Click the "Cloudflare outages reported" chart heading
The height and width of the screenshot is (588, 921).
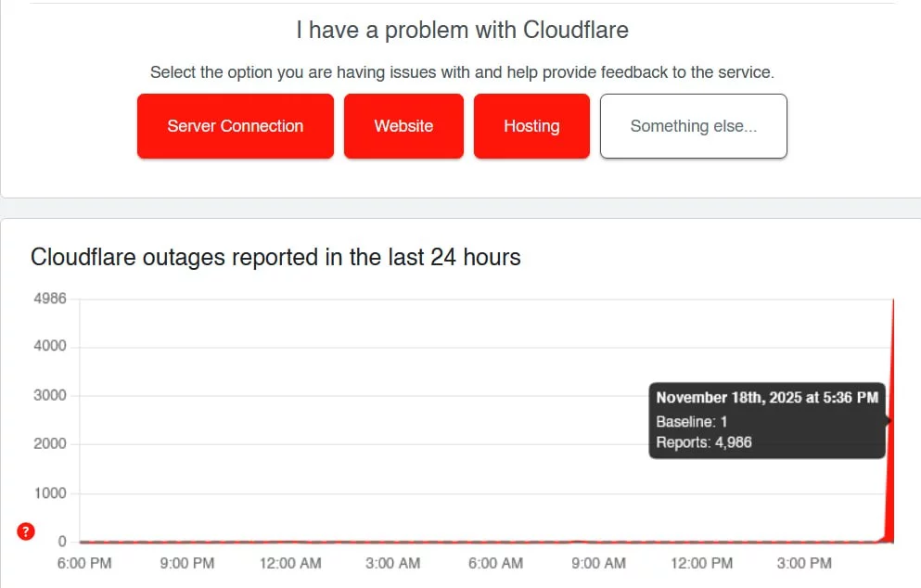click(275, 257)
